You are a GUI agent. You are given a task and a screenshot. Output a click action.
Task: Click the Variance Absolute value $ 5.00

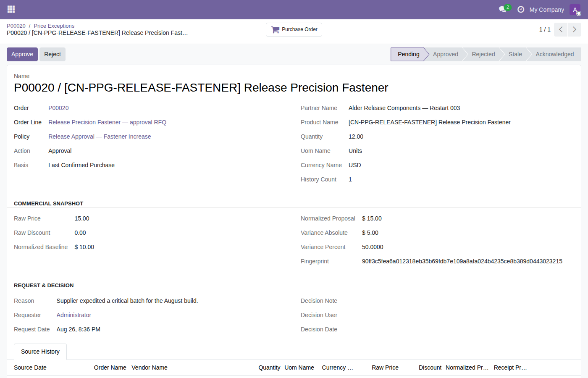[370, 233]
